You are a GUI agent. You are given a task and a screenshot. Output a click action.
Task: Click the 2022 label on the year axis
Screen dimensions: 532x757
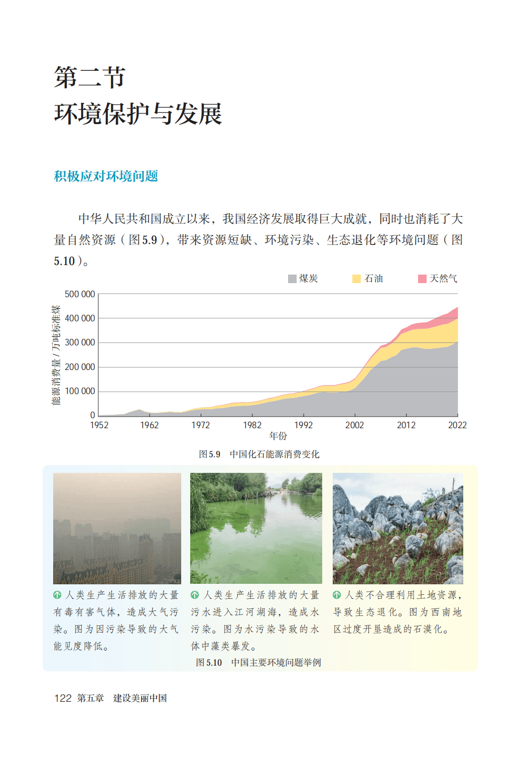pos(457,425)
